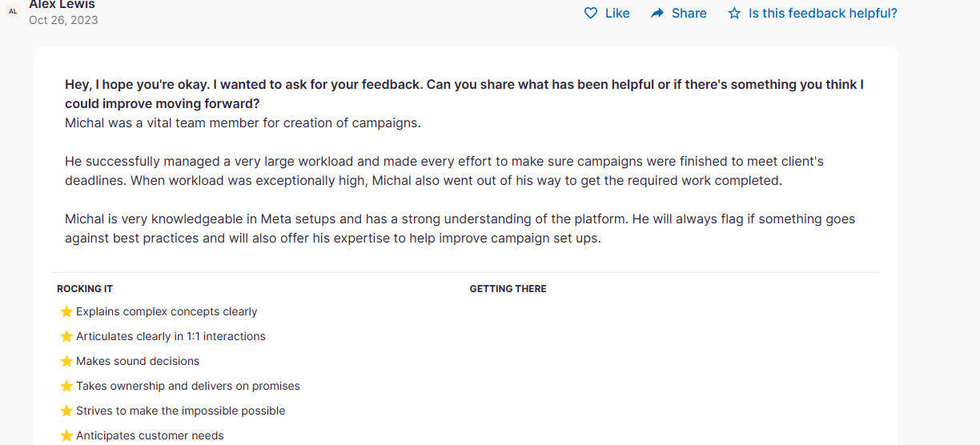Click the Share arrow icon

point(657,13)
